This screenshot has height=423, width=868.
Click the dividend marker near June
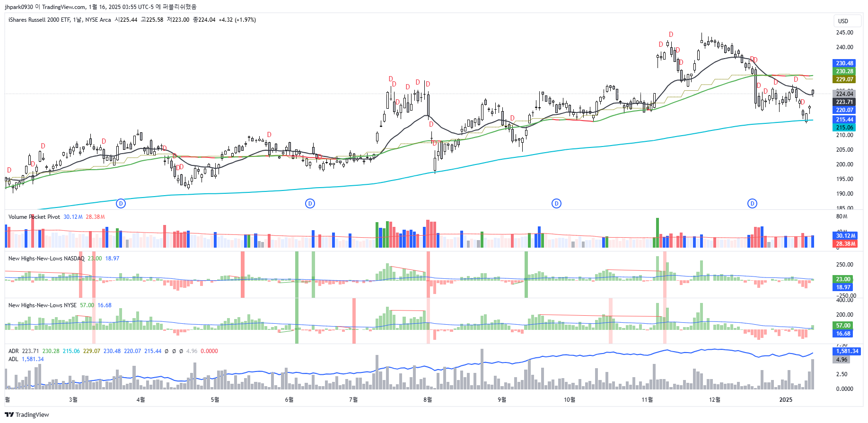(x=310, y=204)
